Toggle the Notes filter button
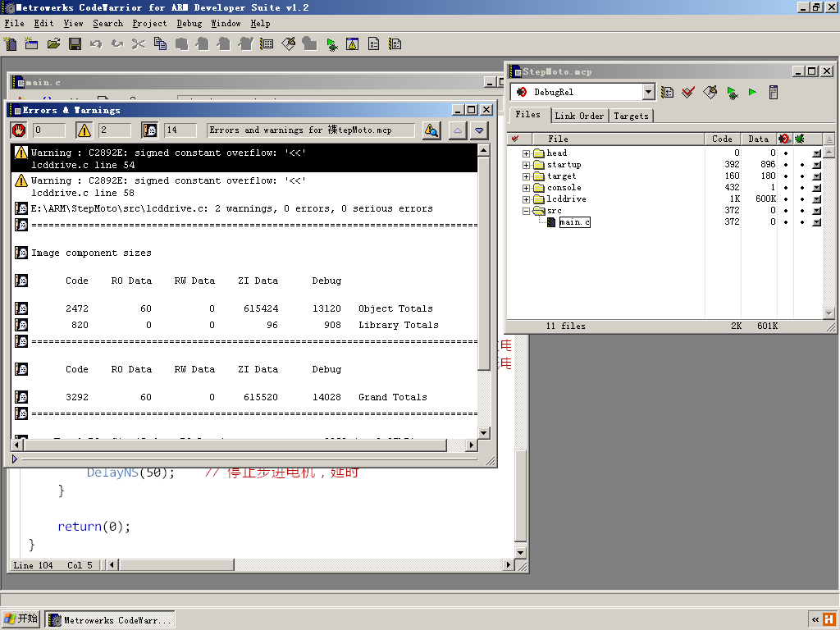The image size is (840, 630). point(149,130)
